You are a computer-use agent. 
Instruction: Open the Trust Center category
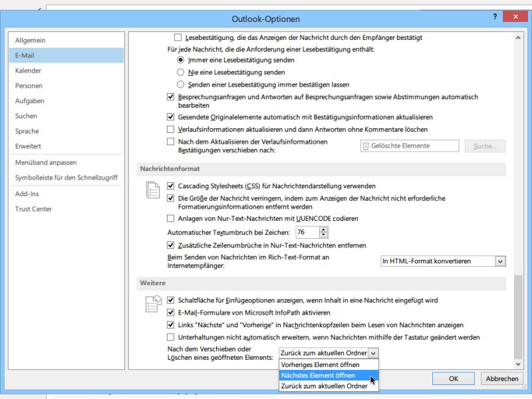pos(66,209)
